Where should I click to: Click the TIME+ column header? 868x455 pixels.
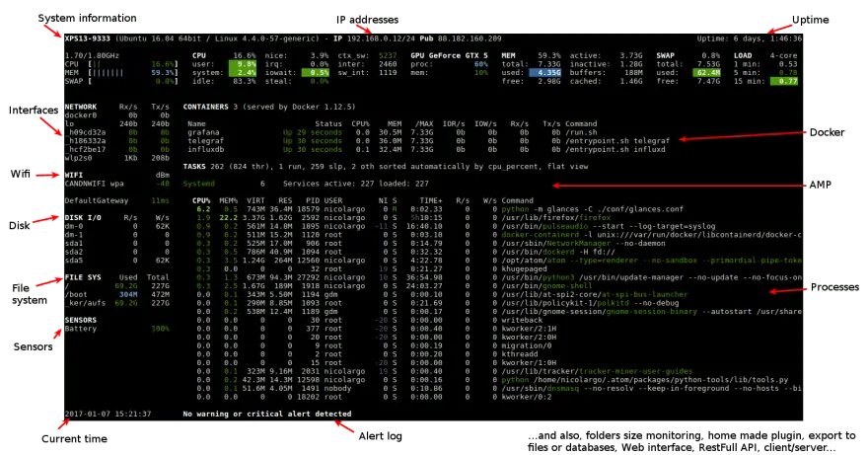point(431,200)
